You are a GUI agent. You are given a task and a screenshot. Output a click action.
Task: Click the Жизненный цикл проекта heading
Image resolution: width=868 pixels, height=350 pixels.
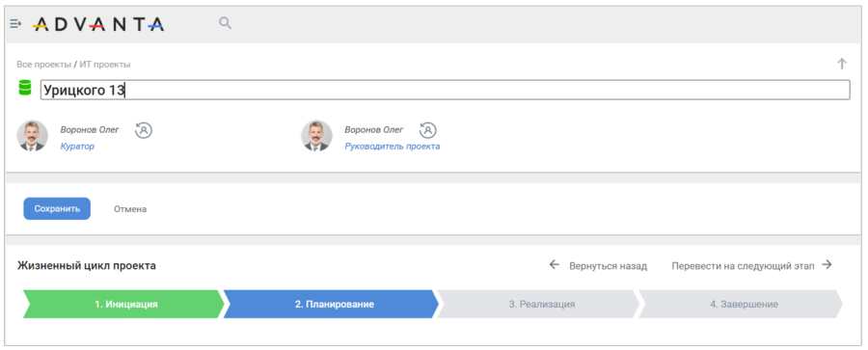[x=87, y=266]
